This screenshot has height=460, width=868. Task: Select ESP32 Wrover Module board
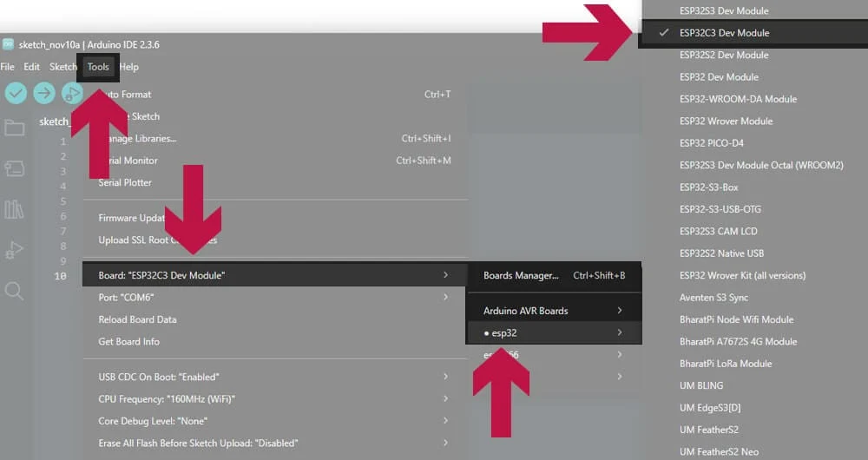(753, 121)
